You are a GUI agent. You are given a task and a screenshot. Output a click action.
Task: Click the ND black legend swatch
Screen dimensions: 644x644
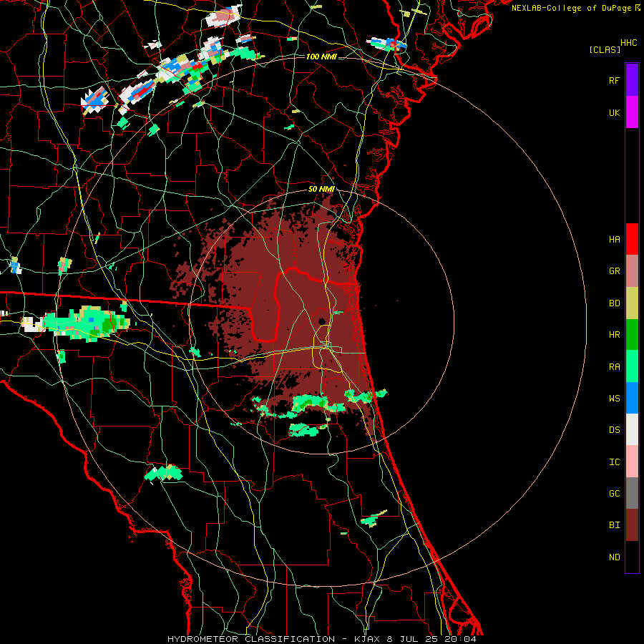tap(632, 557)
